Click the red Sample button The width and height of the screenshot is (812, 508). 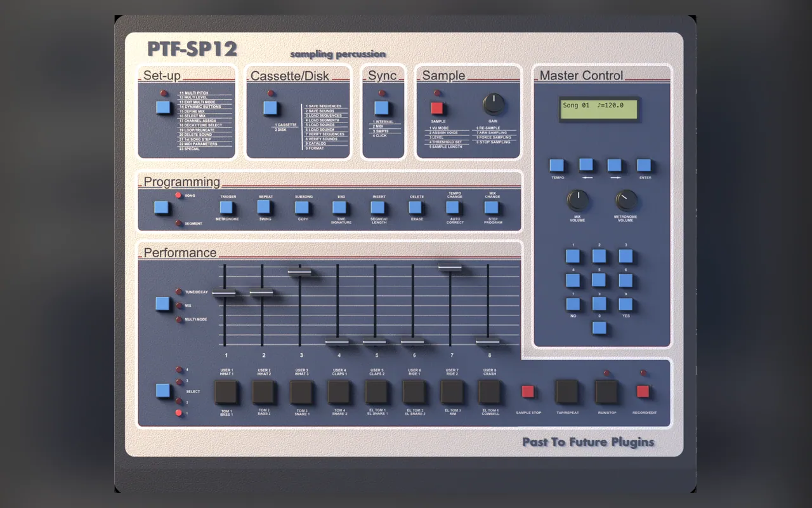point(437,108)
